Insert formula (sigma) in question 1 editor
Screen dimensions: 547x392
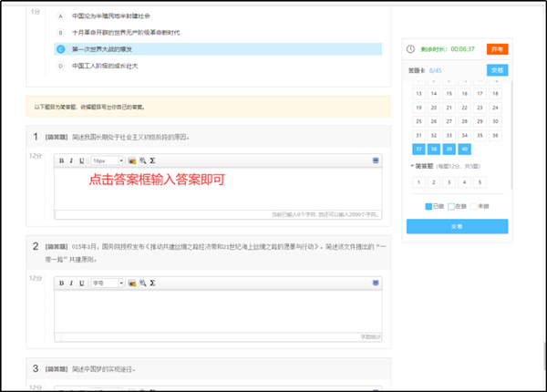[152, 160]
